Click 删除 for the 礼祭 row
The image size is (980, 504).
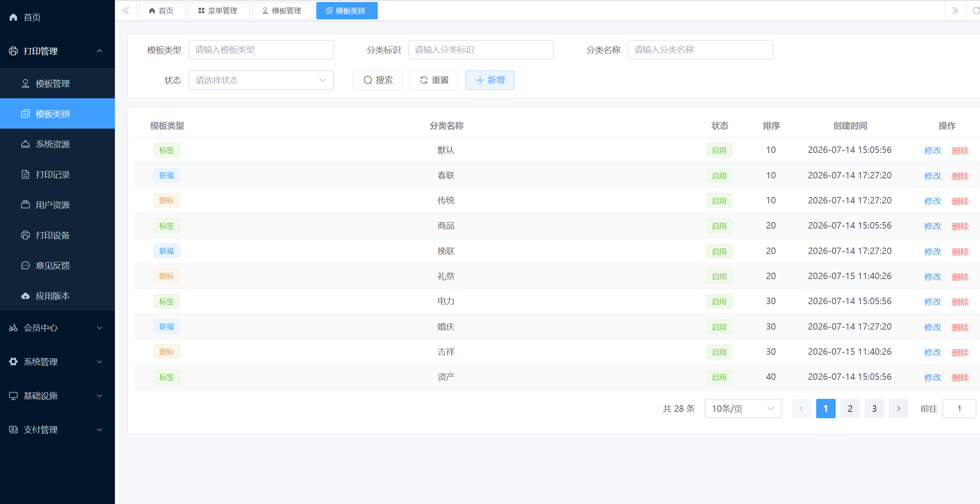[x=960, y=277]
